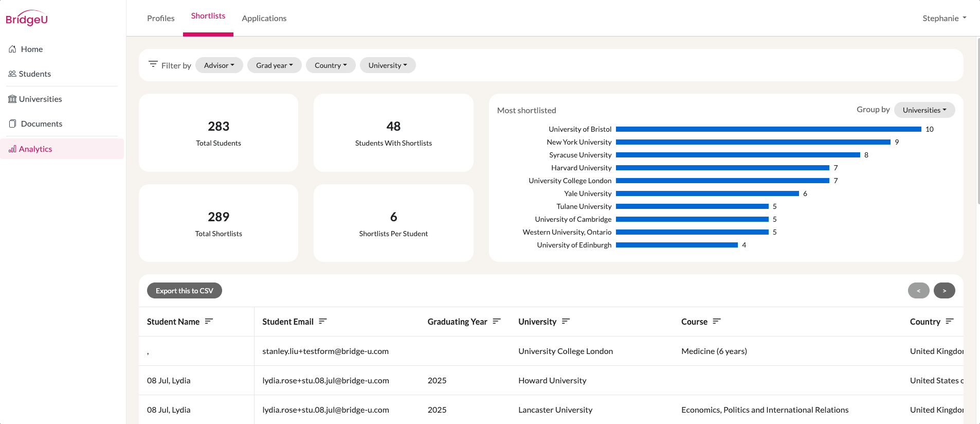Click the Tulane University chart label
The height and width of the screenshot is (424, 980).
point(584,206)
